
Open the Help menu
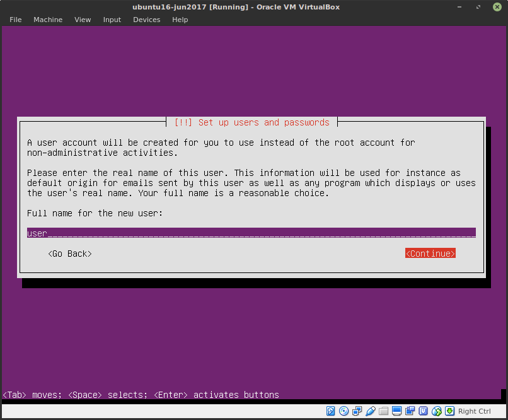pos(180,20)
